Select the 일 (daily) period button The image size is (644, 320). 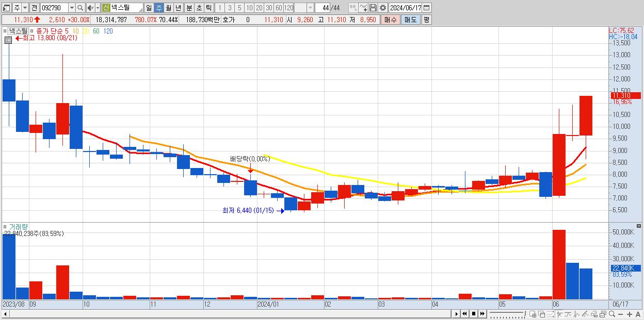[x=149, y=8]
